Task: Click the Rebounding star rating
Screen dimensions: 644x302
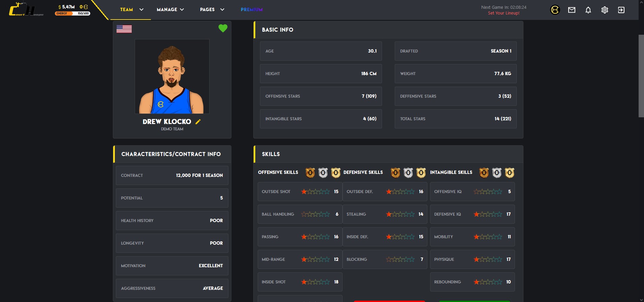Action: point(488,282)
